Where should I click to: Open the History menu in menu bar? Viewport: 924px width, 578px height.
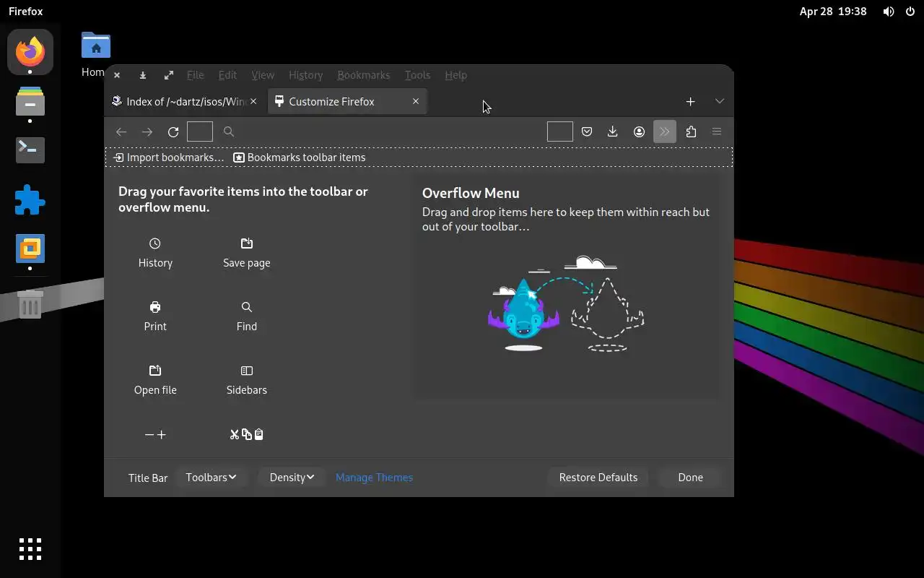[x=305, y=75]
